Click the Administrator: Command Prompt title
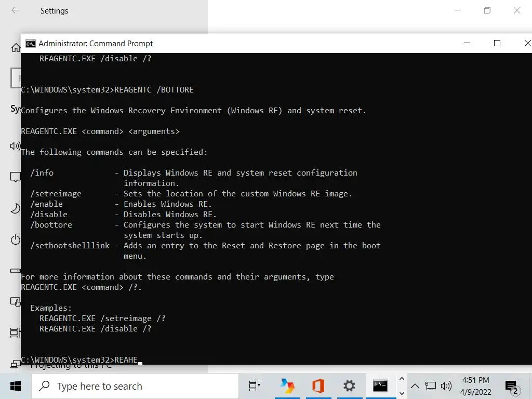 click(x=96, y=44)
